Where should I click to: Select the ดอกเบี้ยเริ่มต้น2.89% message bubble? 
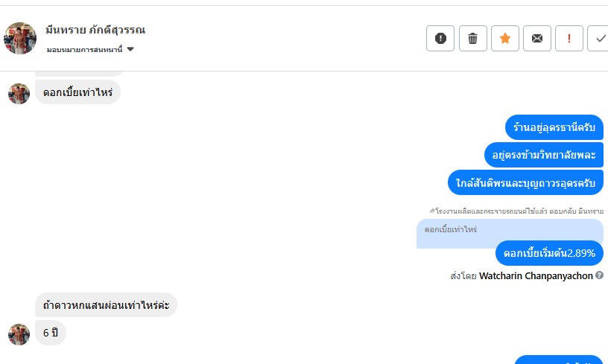[x=549, y=253]
